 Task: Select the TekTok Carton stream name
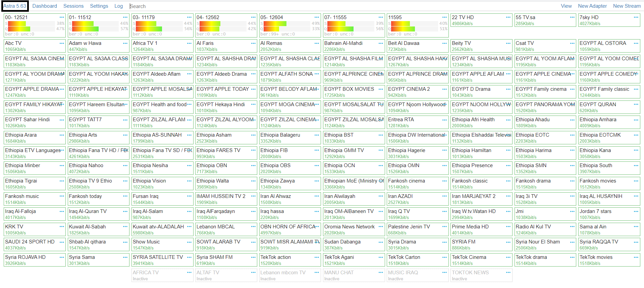tap(404, 257)
